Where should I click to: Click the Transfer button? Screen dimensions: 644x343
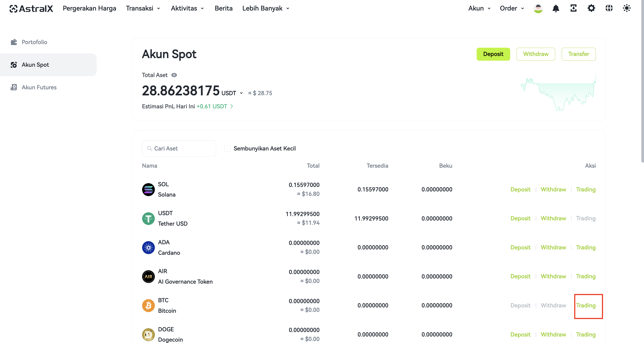point(578,54)
